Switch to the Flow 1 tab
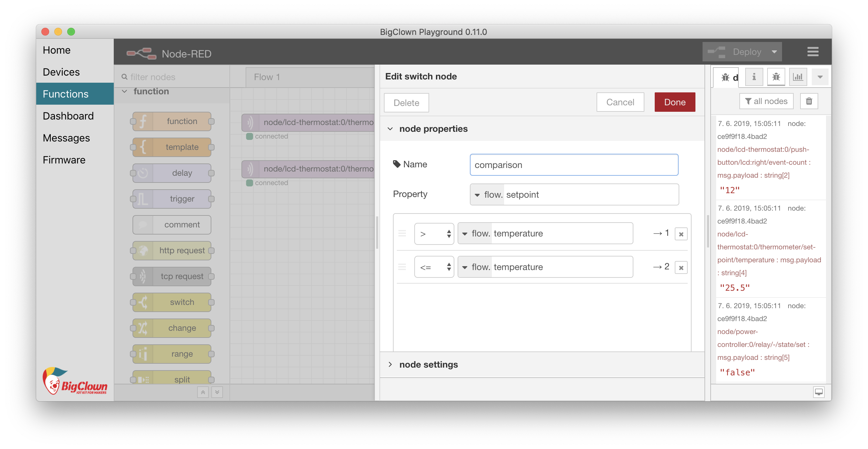 pos(267,77)
